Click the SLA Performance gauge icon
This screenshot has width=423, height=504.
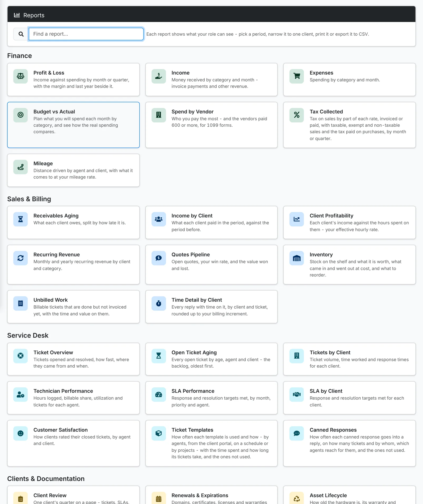click(x=159, y=395)
